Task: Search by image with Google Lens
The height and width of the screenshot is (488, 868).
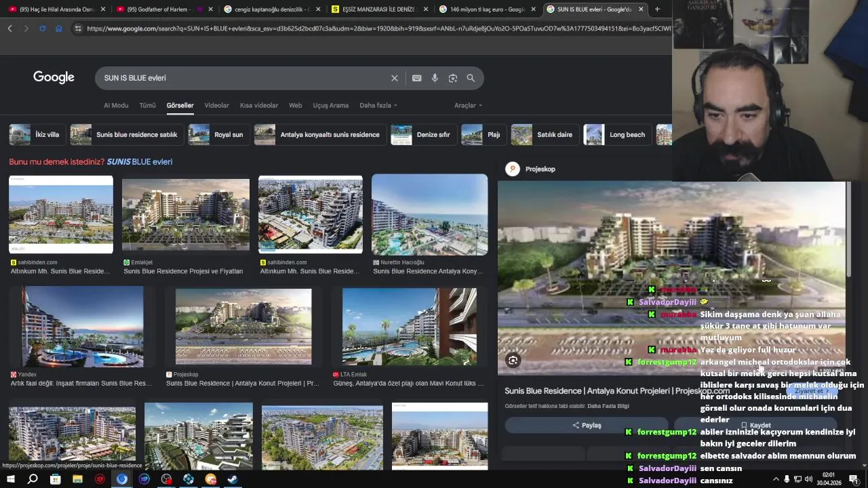Action: (x=453, y=78)
